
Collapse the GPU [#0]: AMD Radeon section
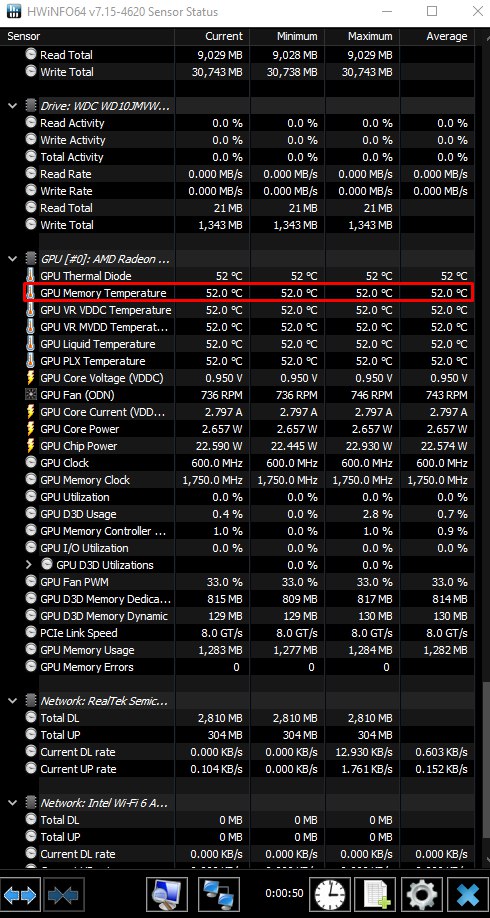[x=12, y=259]
